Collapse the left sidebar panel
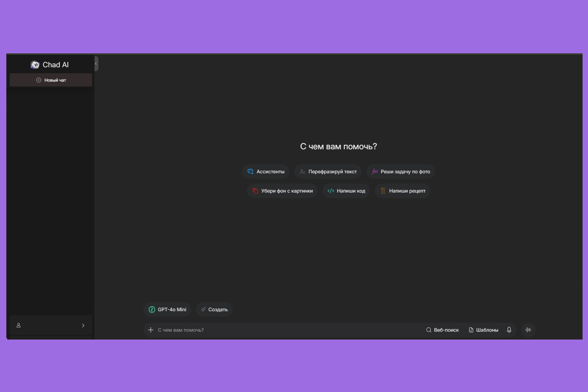This screenshot has height=392, width=588. [96, 64]
